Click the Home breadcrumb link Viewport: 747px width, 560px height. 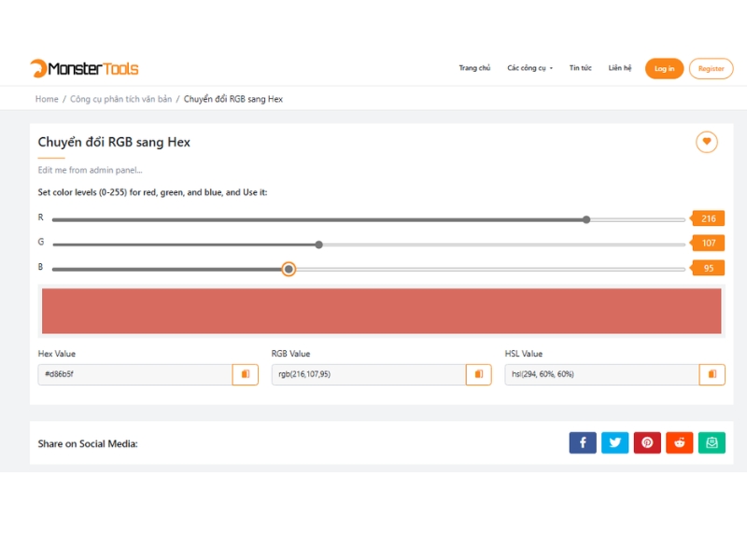(47, 99)
